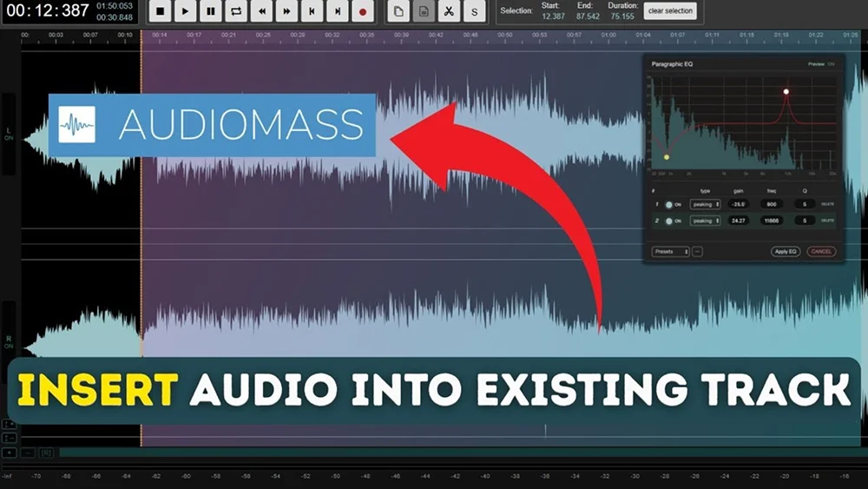The width and height of the screenshot is (868, 489).
Task: Toggle loop playback mode
Action: click(x=236, y=11)
